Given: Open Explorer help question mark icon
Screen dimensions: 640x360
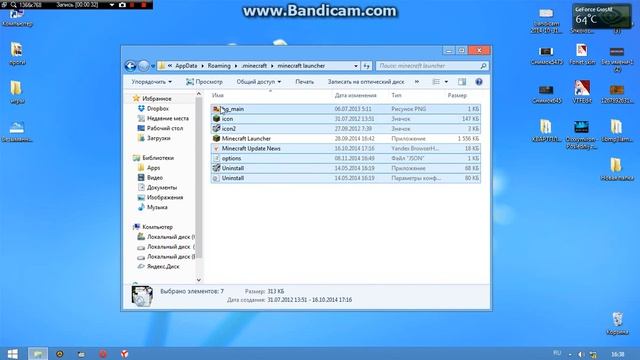Looking at the screenshot, I should 479,82.
